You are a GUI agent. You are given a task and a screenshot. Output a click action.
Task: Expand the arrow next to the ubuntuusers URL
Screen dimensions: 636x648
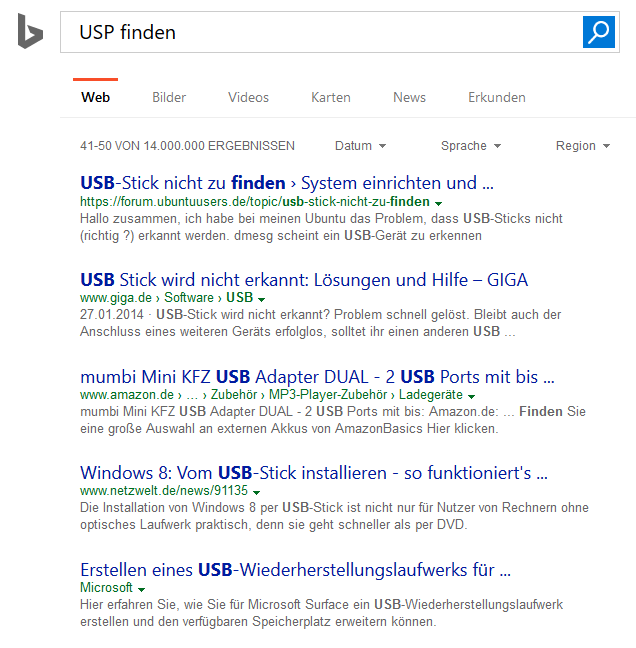point(439,202)
